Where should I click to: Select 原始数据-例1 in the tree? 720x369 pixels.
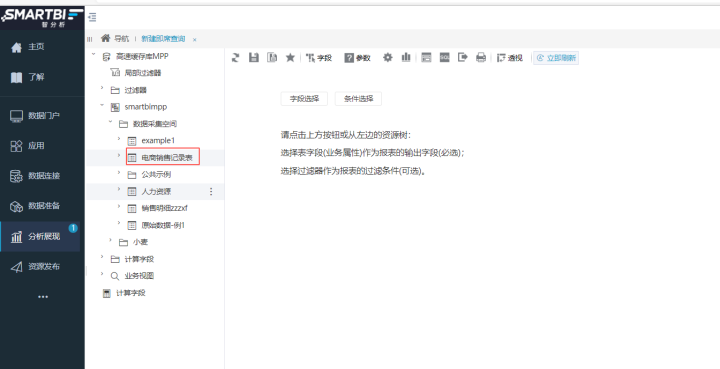tap(163, 225)
